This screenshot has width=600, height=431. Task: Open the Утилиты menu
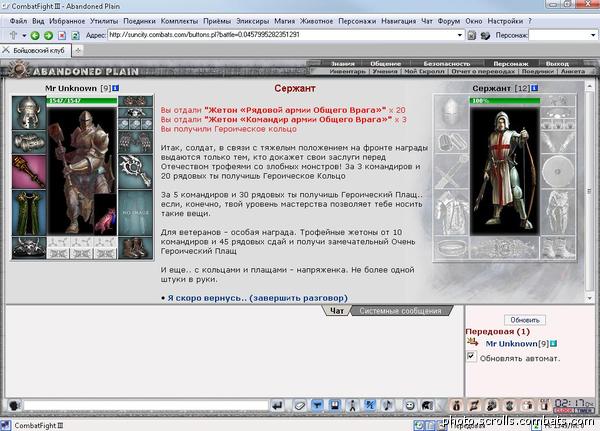[x=104, y=21]
